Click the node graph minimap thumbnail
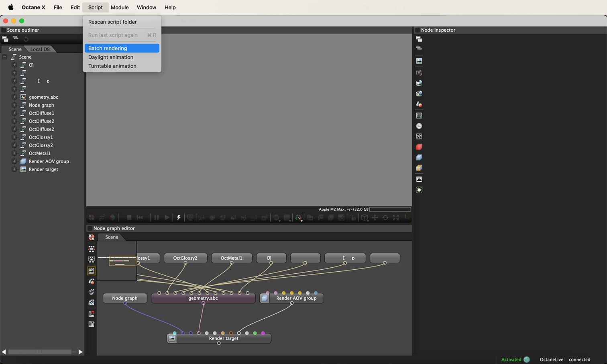This screenshot has width=607, height=364. 116,261
